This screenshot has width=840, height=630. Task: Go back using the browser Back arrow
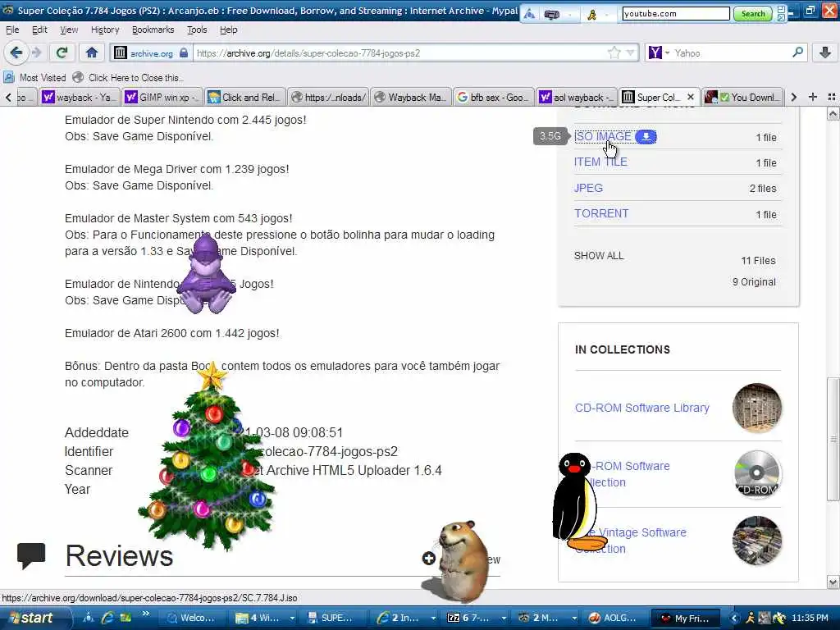point(16,52)
